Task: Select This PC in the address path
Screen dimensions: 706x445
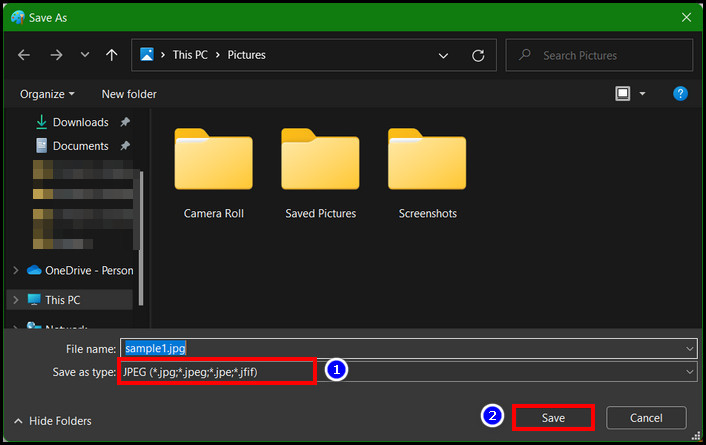Action: point(190,55)
